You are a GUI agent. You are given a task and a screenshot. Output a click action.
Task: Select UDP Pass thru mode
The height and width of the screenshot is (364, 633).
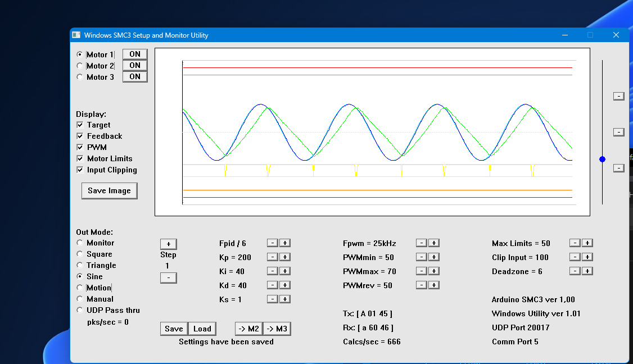80,310
